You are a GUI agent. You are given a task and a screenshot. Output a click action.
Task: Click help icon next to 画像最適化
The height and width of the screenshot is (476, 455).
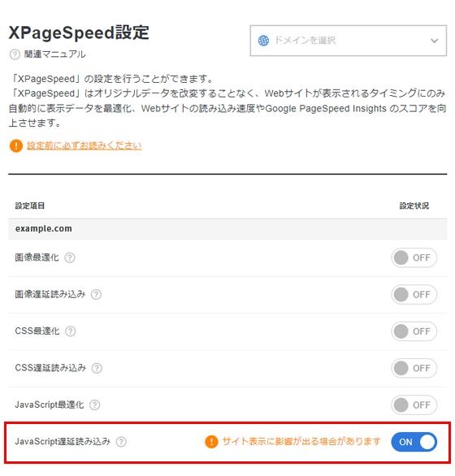click(x=70, y=257)
